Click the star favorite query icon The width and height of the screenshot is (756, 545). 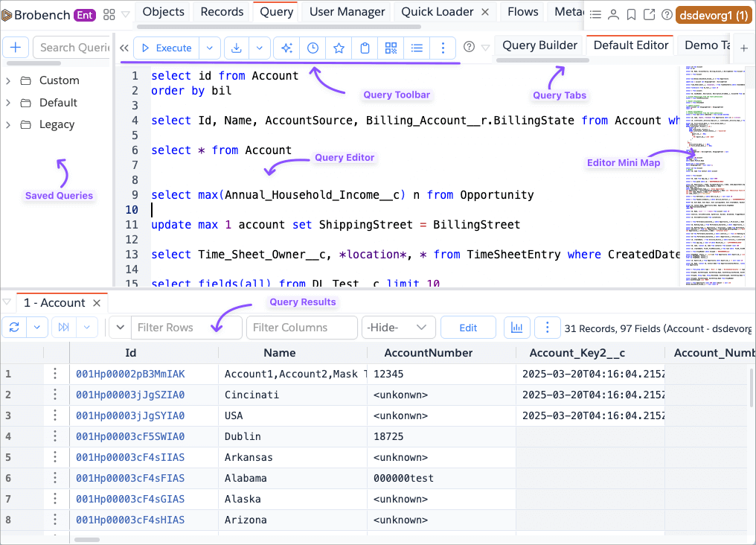[x=339, y=48]
